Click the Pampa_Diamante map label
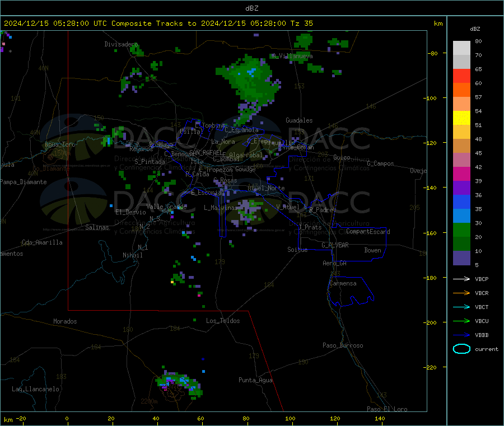 (24, 182)
